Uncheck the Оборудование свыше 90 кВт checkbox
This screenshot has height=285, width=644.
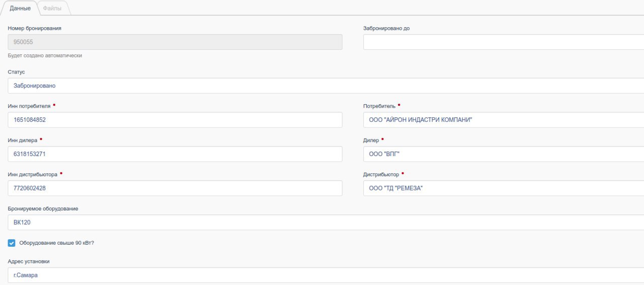[x=12, y=243]
